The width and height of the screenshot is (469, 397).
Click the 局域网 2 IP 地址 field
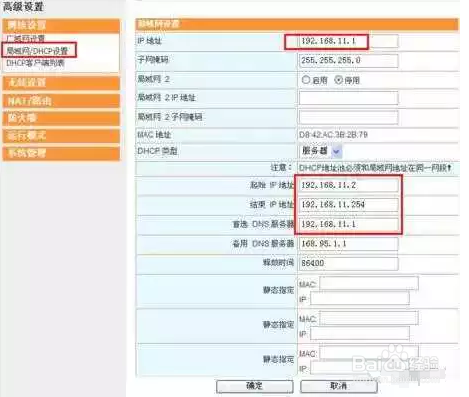[x=348, y=98]
